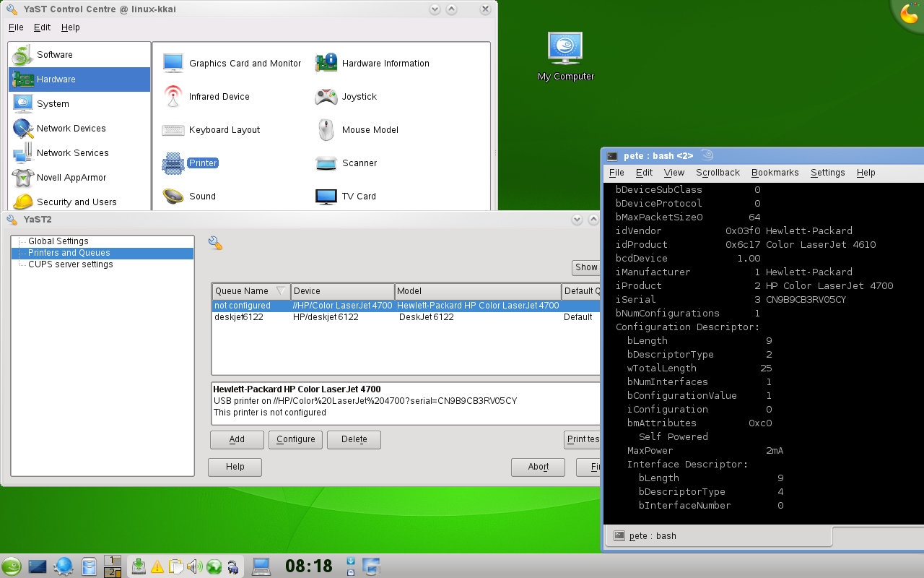The image size is (924, 578).
Task: Open My Computer desktop icon
Action: coord(565,56)
